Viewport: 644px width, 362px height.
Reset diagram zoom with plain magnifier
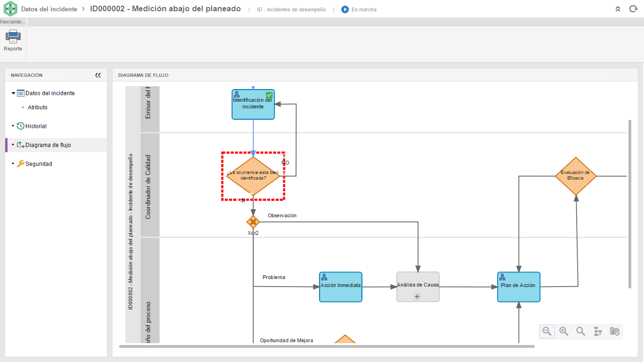click(580, 331)
